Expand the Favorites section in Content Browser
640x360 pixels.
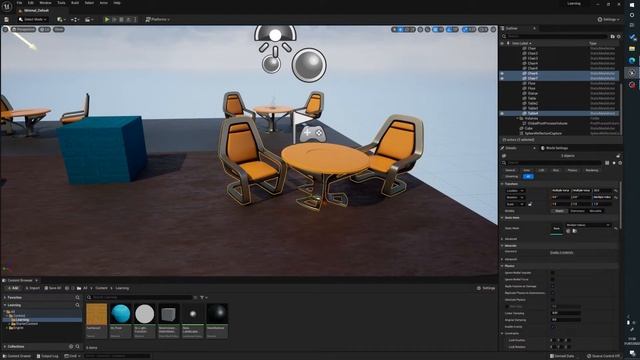coord(5,298)
